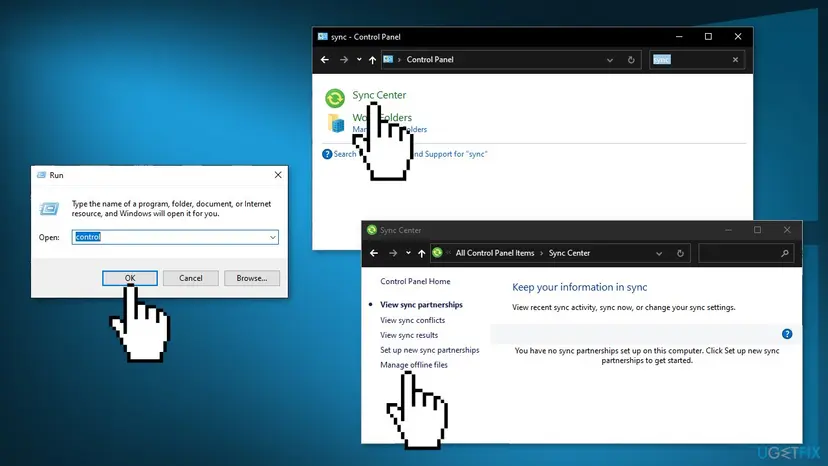
Task: Click OK in the Run dialog
Action: pos(130,278)
